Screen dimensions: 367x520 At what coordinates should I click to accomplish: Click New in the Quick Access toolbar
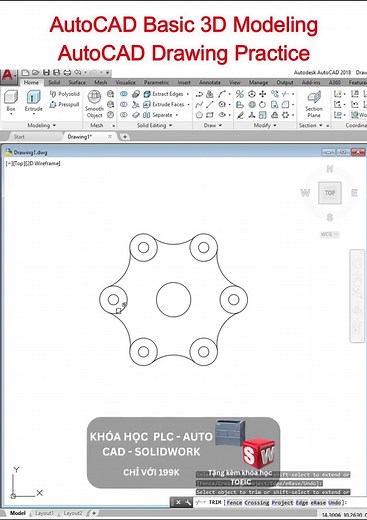point(25,72)
